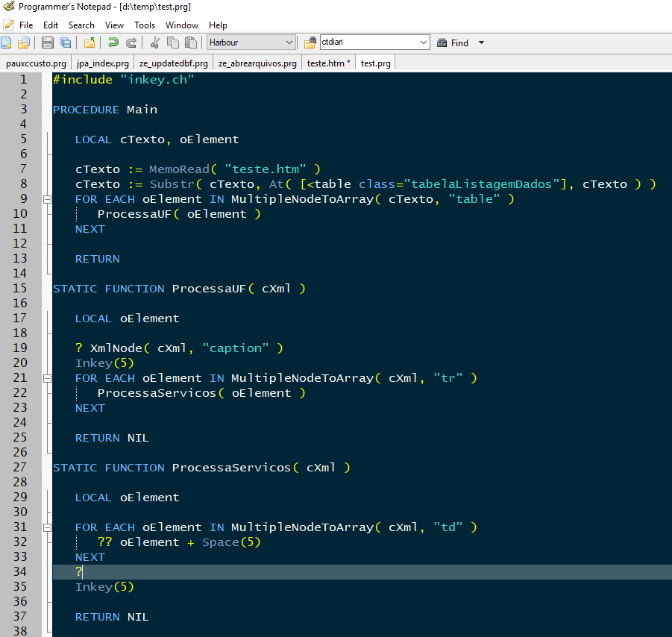Toggle the fold marker at line 31
The height and width of the screenshot is (637, 672).
coord(47,527)
